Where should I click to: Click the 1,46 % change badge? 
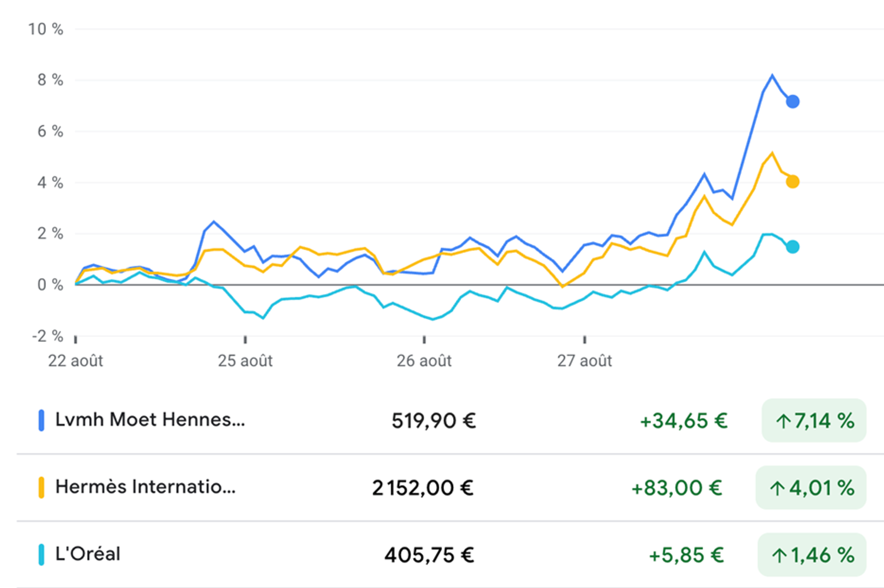812,555
